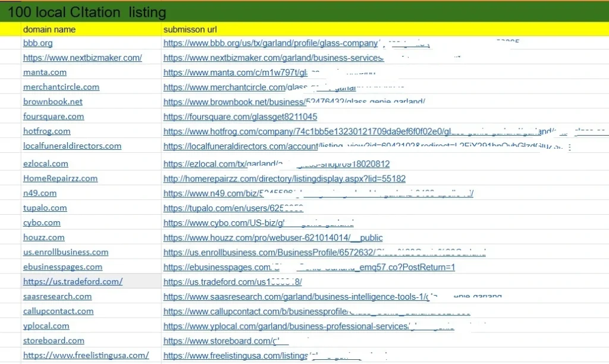Click the localfuneraldirectors.com domain link
Screen dimensions: 609x364
72,146
